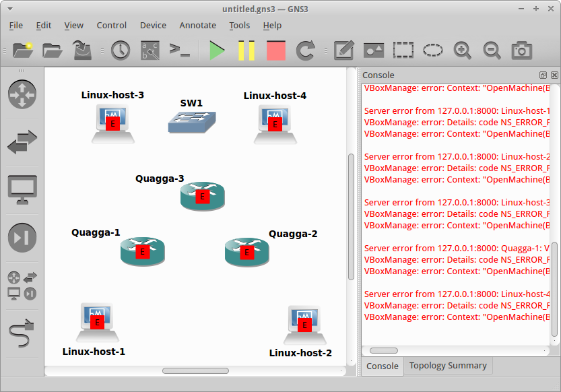Open a console connection with the terminal icon
The image size is (561, 392).
[x=178, y=50]
